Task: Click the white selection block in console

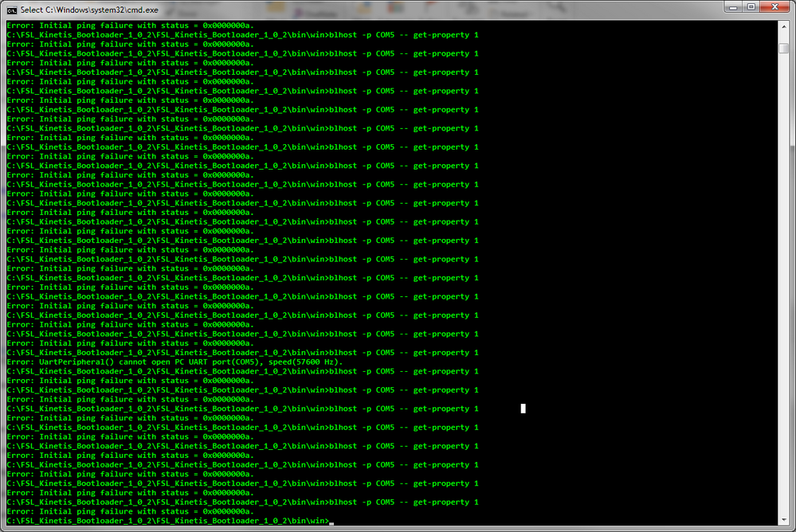Action: 523,409
